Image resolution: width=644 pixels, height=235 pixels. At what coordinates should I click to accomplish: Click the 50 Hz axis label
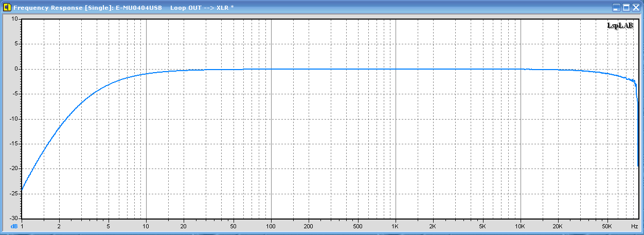pos(234,226)
